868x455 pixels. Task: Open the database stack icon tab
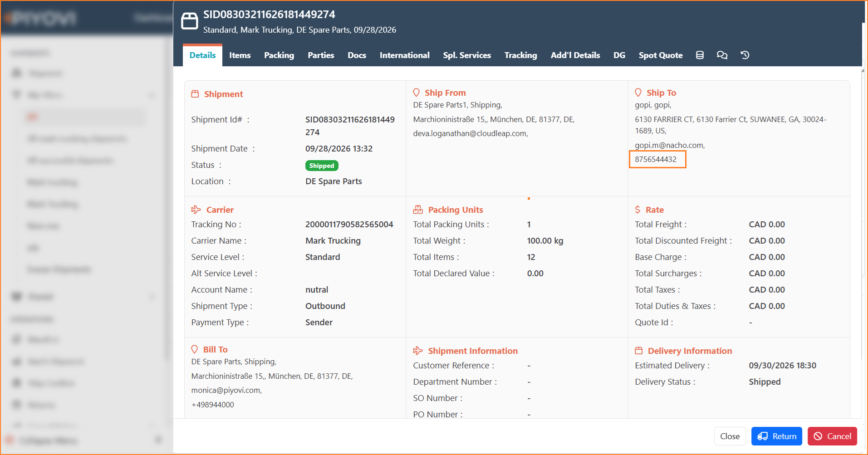tap(700, 55)
